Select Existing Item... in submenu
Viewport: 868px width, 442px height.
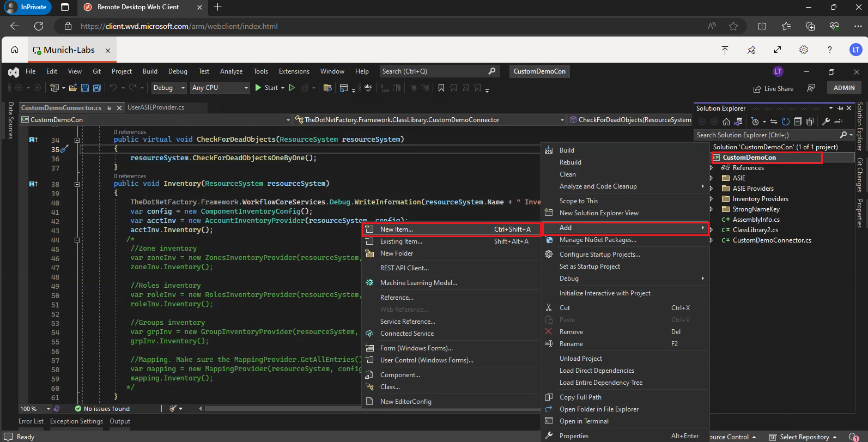coord(452,241)
